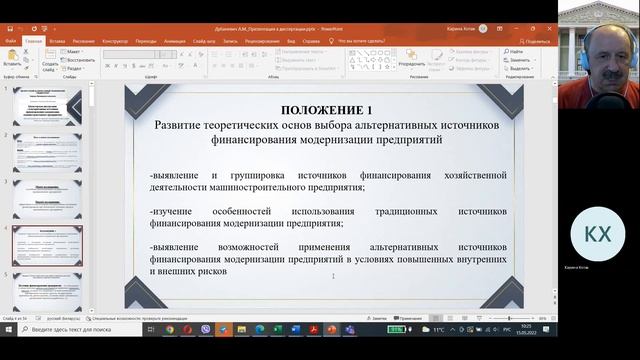Click the Slide Sorter view icon in status bar
This screenshot has height=360, width=640.
[450, 318]
